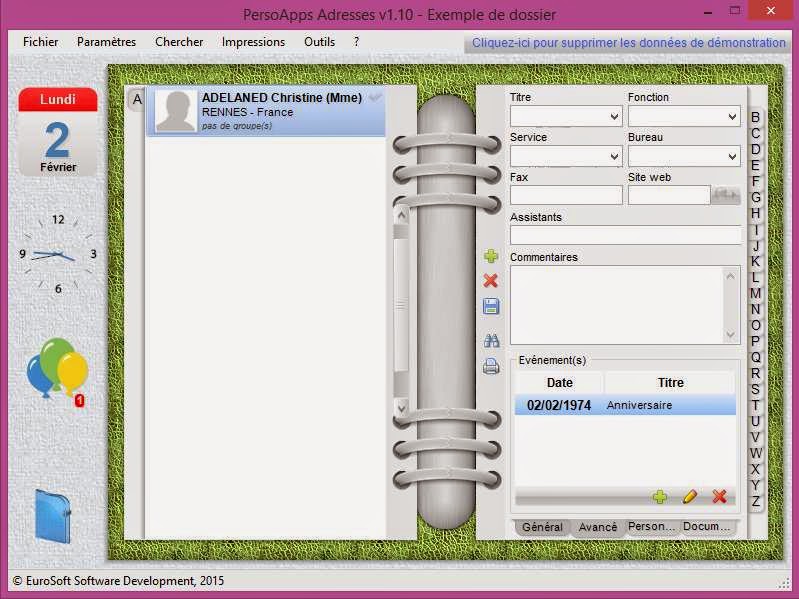This screenshot has height=599, width=799.
Task: Click into the Fax input field
Action: pyautogui.click(x=566, y=195)
